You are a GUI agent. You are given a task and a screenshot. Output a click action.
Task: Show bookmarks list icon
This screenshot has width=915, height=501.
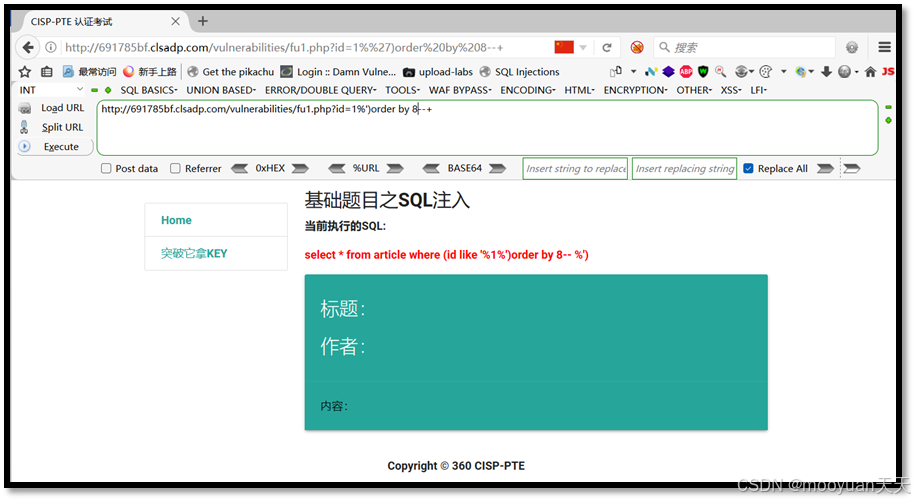47,72
